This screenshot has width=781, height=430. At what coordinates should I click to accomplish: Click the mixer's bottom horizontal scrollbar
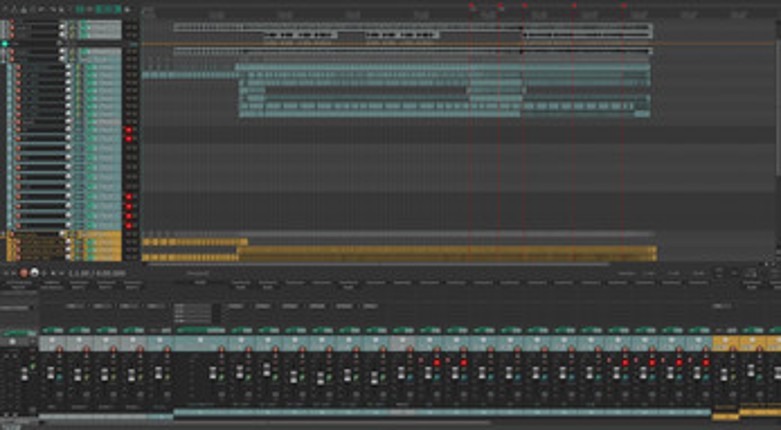click(264, 424)
